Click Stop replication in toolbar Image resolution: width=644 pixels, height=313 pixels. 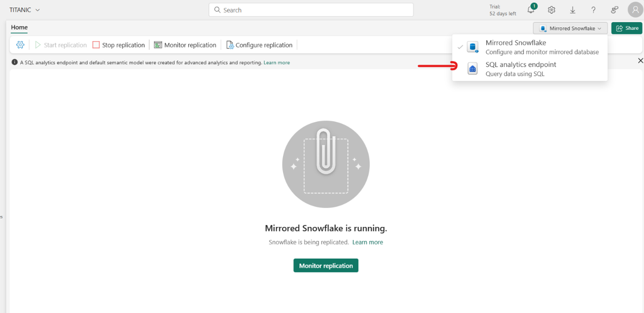(x=119, y=45)
